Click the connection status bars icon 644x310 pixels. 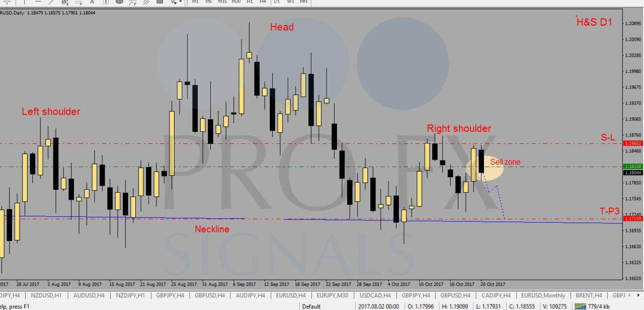coord(580,306)
